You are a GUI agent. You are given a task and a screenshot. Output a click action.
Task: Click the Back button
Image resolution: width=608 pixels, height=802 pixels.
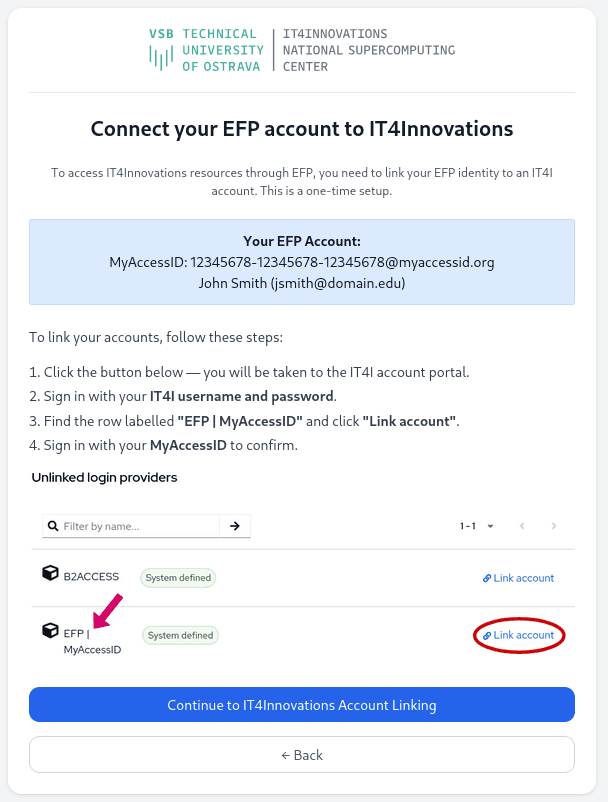pos(302,755)
